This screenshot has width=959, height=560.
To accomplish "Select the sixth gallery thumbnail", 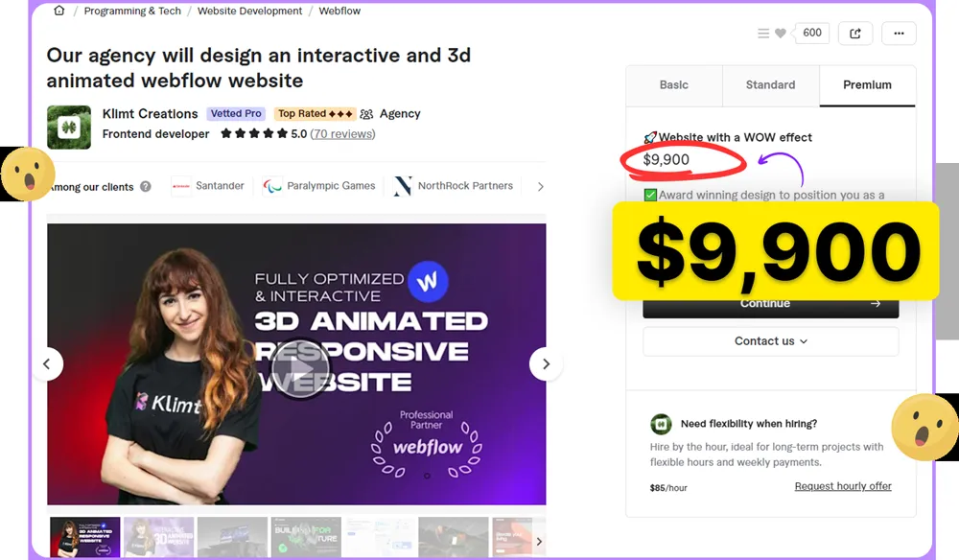I will 454,537.
